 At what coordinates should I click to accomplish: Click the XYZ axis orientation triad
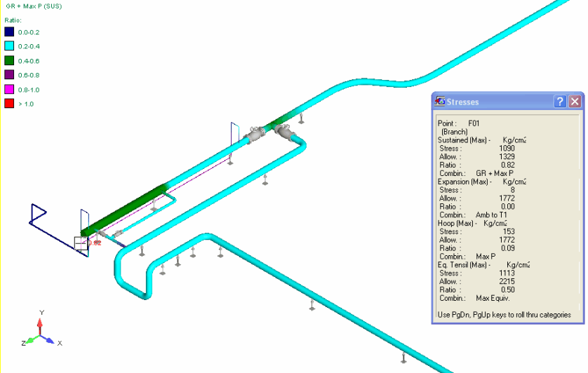[41, 331]
